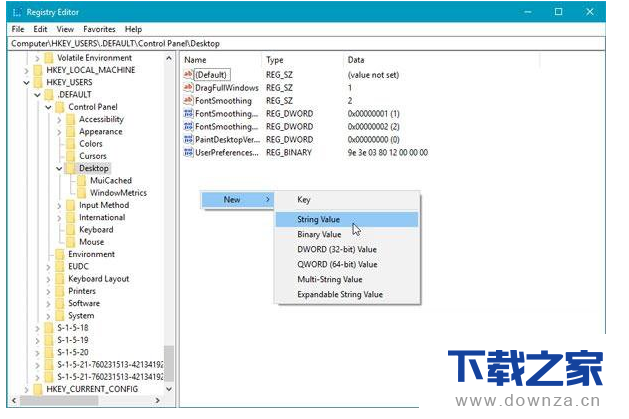Choose QWORD (64-bit) Value
This screenshot has height=419, width=629.
point(347,264)
